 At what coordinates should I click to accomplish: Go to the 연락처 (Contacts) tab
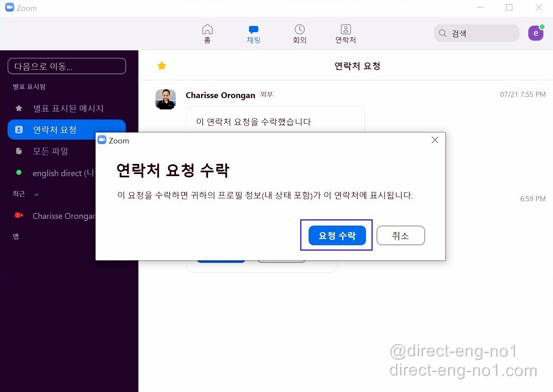click(345, 34)
